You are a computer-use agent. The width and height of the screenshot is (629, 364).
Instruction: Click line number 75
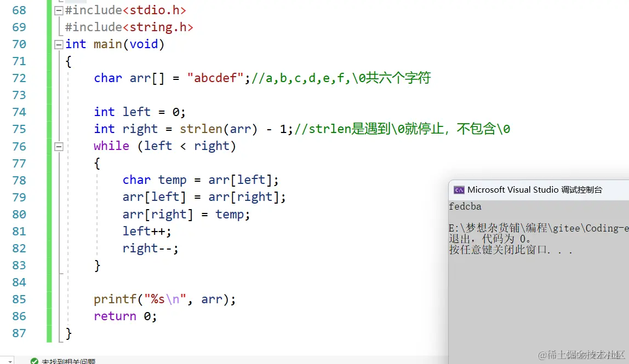click(x=19, y=129)
